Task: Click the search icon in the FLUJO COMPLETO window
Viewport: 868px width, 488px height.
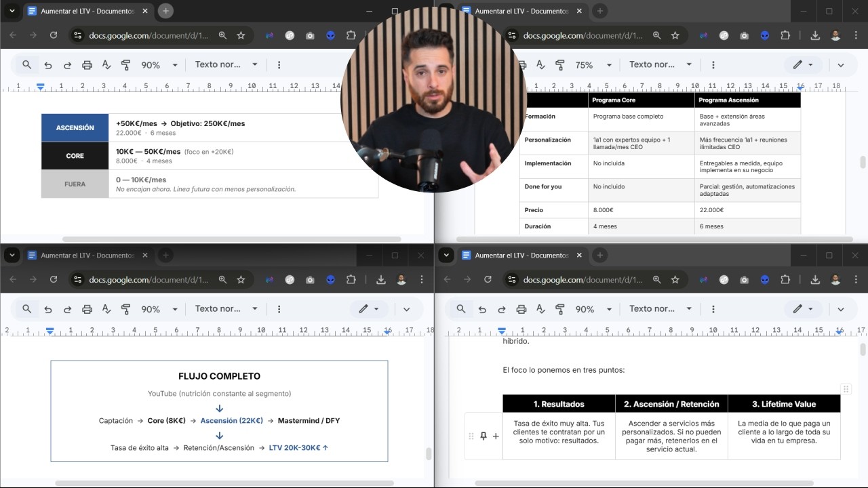Action: (26, 308)
